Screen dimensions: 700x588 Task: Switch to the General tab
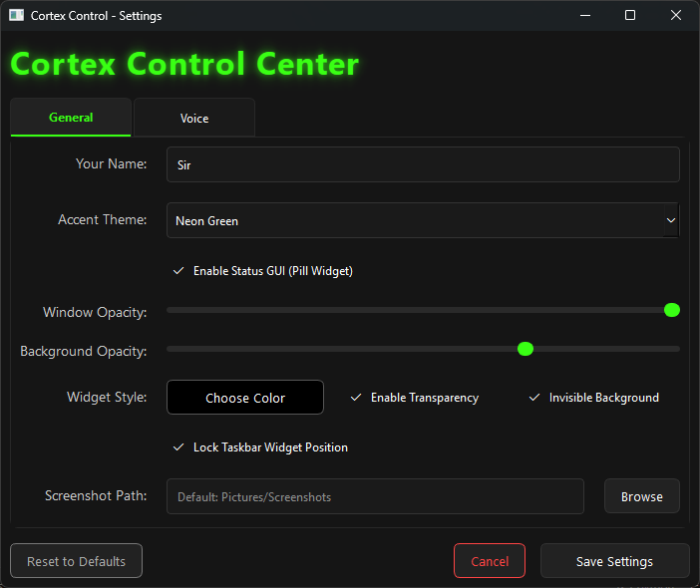point(71,118)
